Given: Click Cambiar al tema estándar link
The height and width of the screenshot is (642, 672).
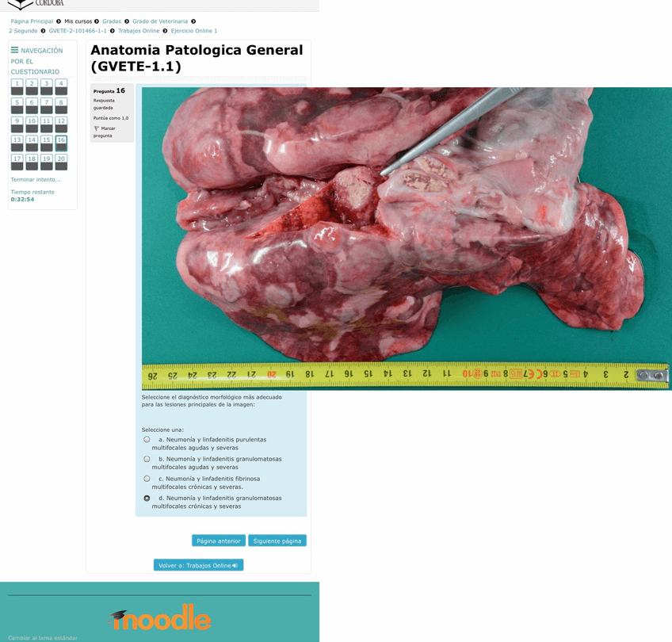Looking at the screenshot, I should tap(43, 637).
